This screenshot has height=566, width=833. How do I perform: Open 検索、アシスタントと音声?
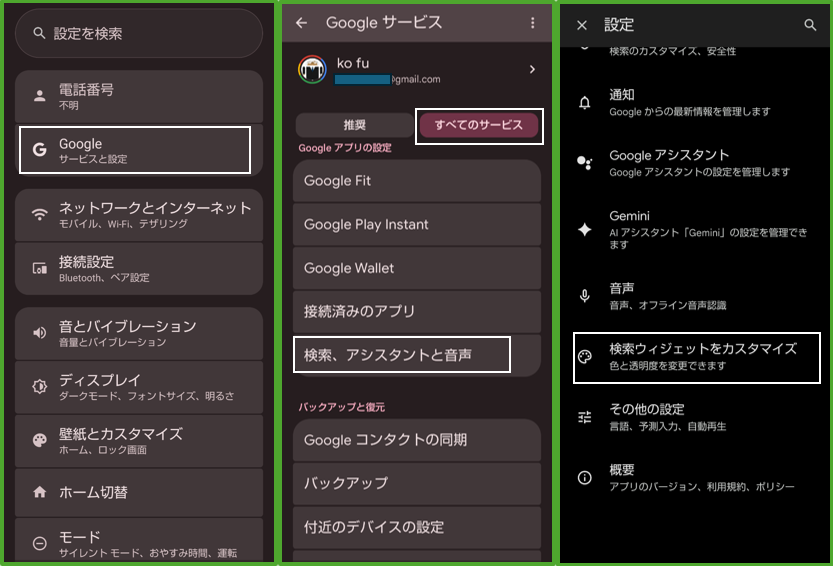click(402, 355)
